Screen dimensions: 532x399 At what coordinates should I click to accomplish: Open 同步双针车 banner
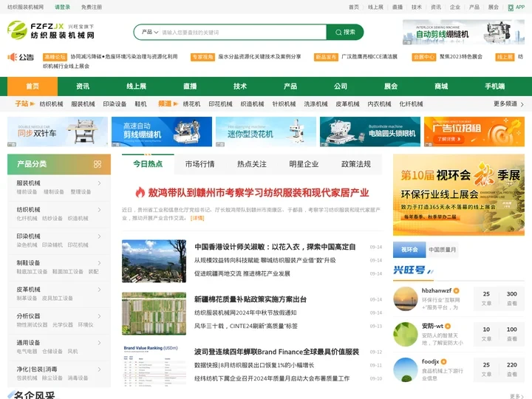(58, 132)
